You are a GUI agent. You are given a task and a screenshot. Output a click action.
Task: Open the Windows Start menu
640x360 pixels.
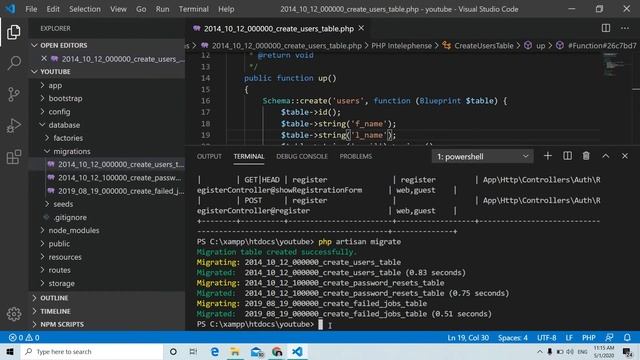[x=10, y=351]
